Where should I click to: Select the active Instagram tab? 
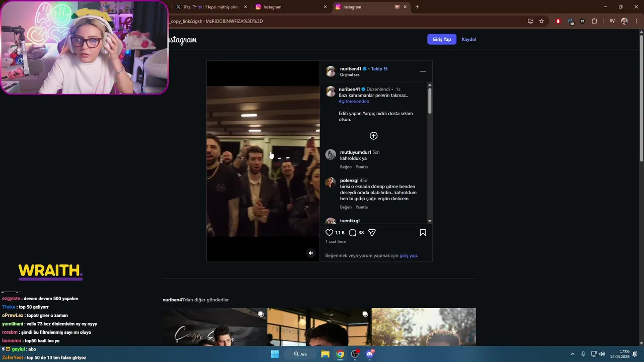pyautogui.click(x=371, y=7)
